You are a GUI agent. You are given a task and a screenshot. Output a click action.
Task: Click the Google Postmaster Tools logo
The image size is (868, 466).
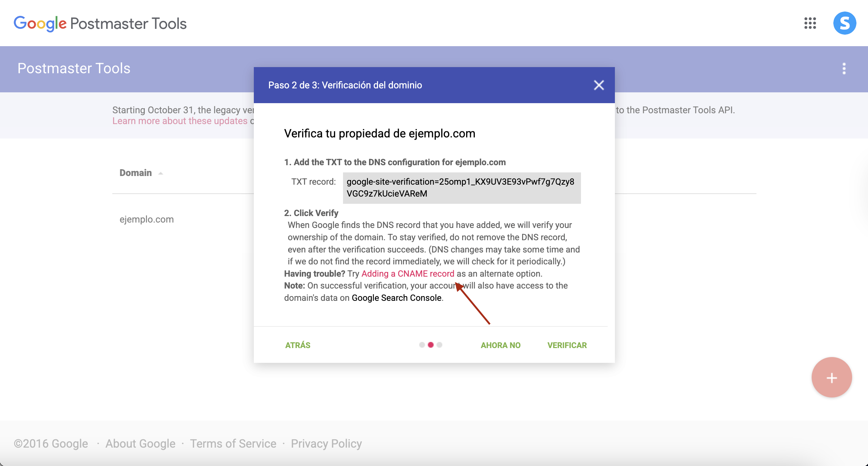pyautogui.click(x=100, y=24)
